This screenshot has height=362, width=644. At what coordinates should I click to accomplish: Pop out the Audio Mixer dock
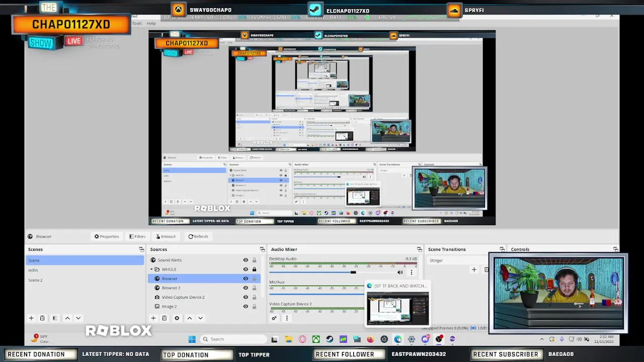pyautogui.click(x=419, y=249)
